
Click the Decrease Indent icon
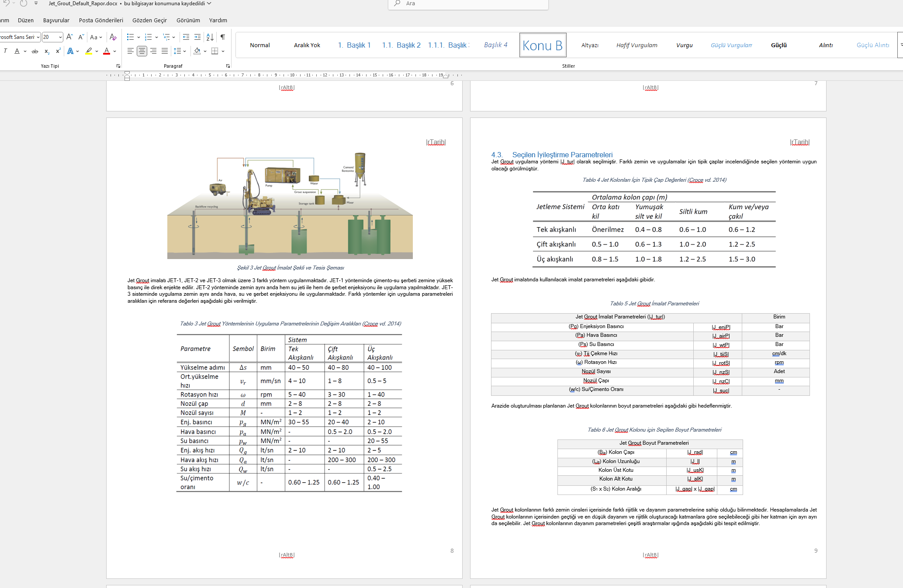click(186, 37)
